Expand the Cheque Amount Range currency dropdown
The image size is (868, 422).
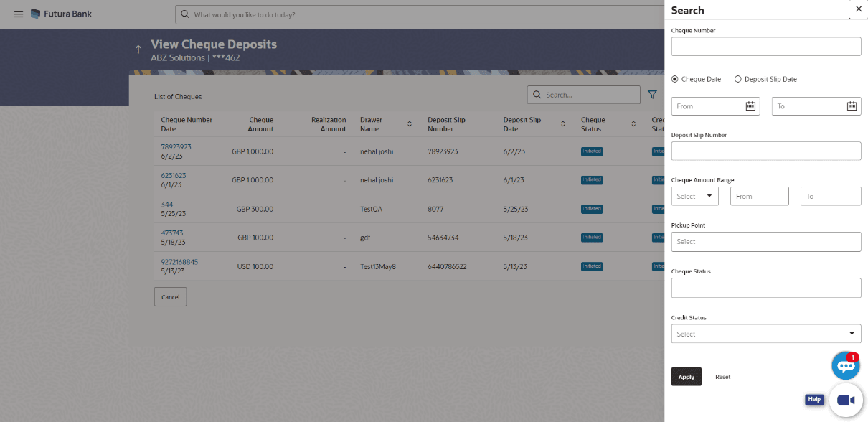coord(695,196)
